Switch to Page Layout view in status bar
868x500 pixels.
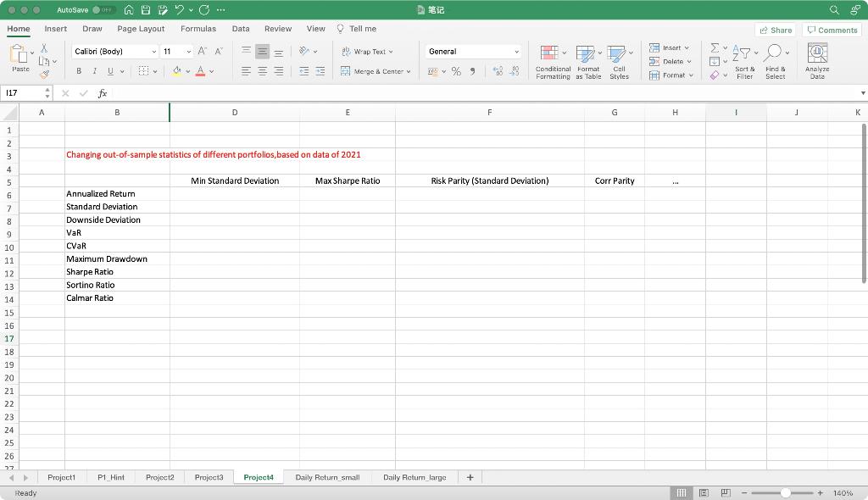tap(704, 493)
